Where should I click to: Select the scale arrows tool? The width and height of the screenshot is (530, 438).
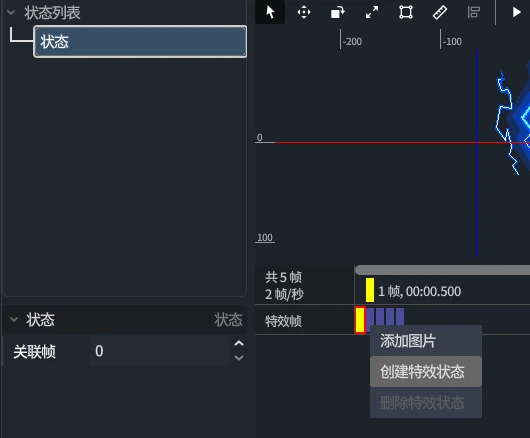click(372, 12)
